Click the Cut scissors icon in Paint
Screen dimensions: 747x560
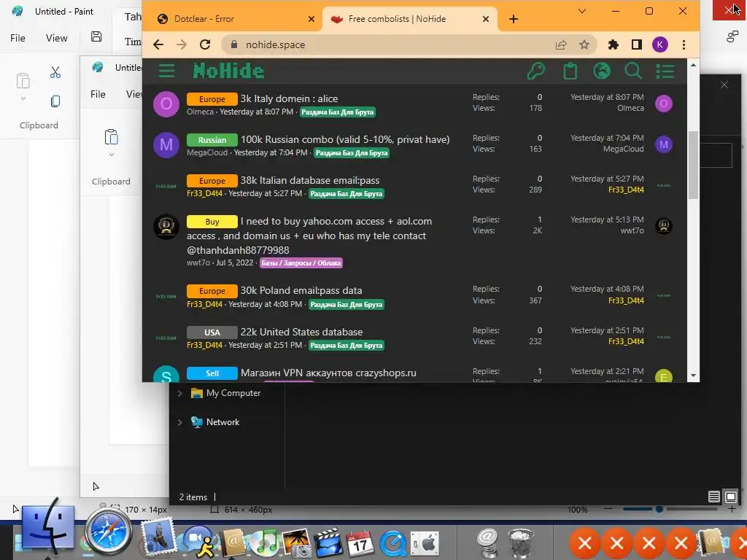point(55,72)
